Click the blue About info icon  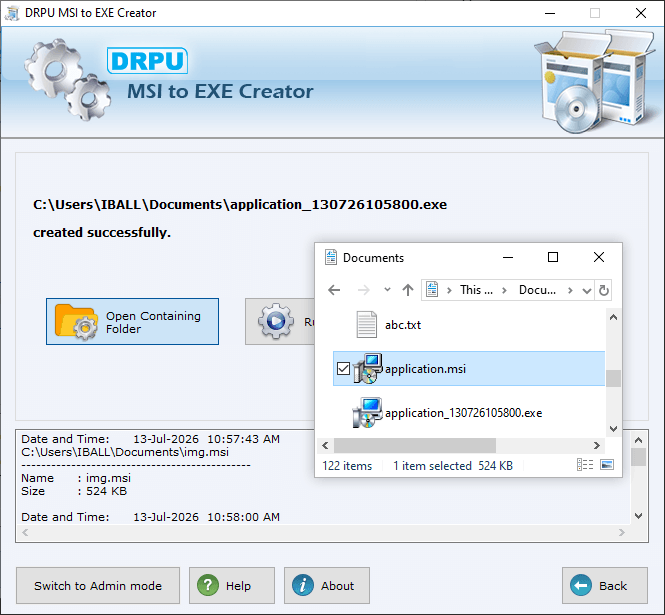[x=303, y=585]
